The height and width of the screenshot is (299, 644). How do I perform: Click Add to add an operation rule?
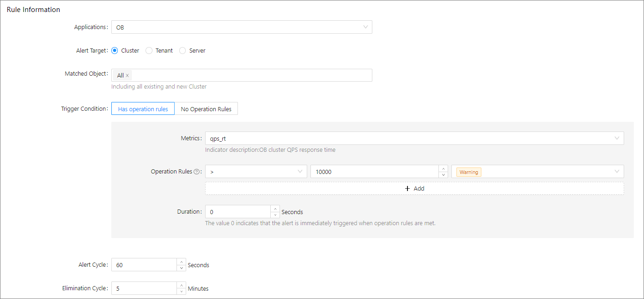[x=414, y=188]
